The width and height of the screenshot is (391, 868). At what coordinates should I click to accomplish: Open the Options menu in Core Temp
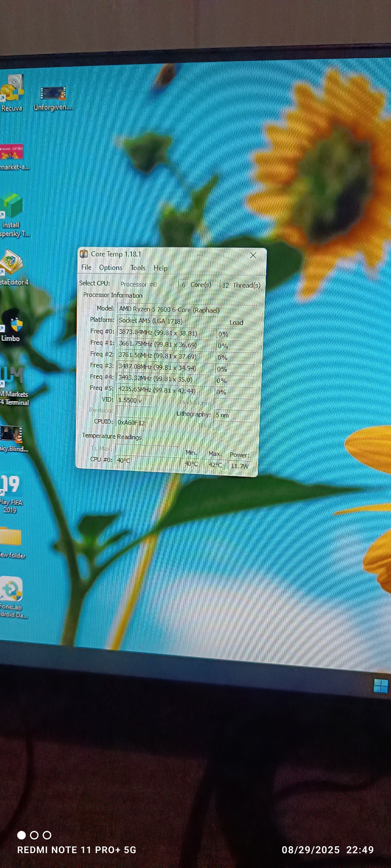tap(111, 268)
